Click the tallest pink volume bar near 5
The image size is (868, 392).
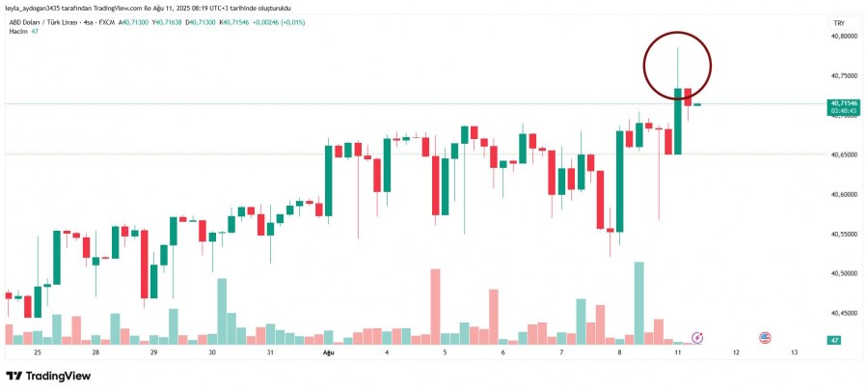[x=435, y=307]
